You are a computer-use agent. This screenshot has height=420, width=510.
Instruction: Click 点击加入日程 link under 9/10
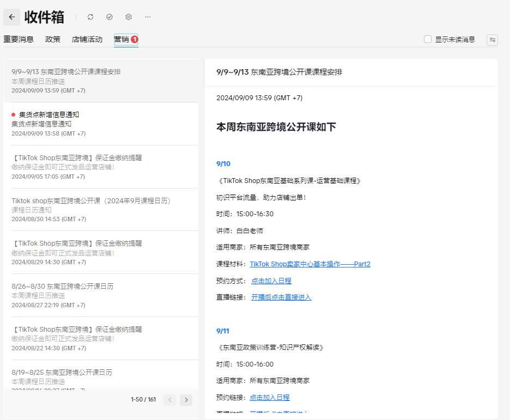point(271,281)
